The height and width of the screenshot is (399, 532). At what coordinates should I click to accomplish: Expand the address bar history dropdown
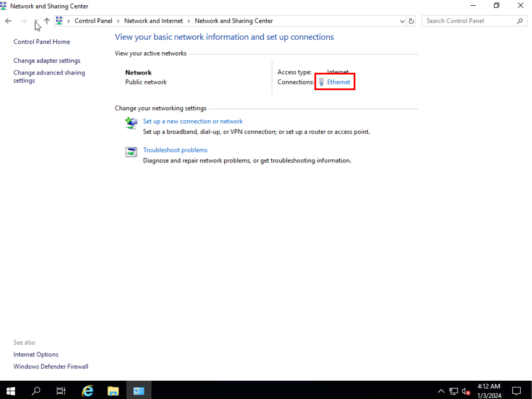click(x=402, y=21)
